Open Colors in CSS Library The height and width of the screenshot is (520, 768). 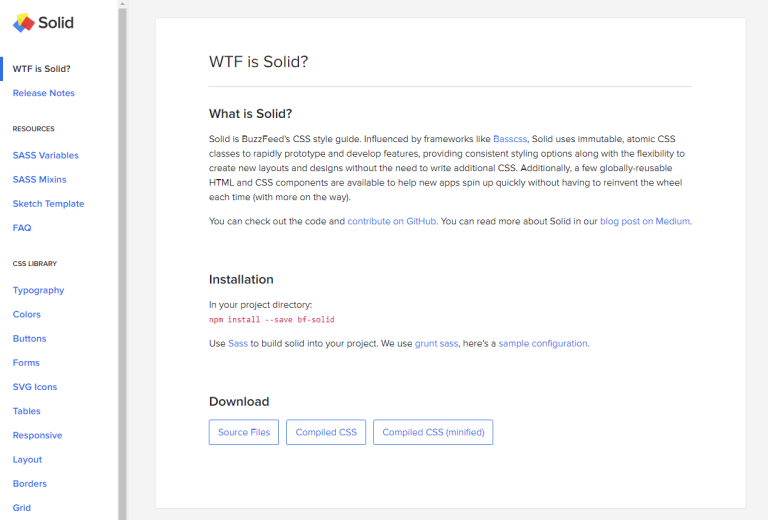[26, 314]
